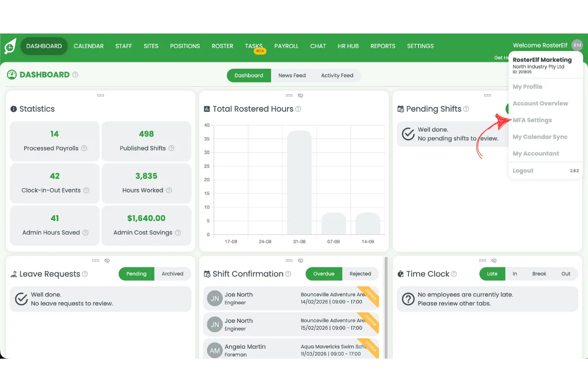Open the HR Hub menu
This screenshot has height=392, width=588.
(348, 46)
